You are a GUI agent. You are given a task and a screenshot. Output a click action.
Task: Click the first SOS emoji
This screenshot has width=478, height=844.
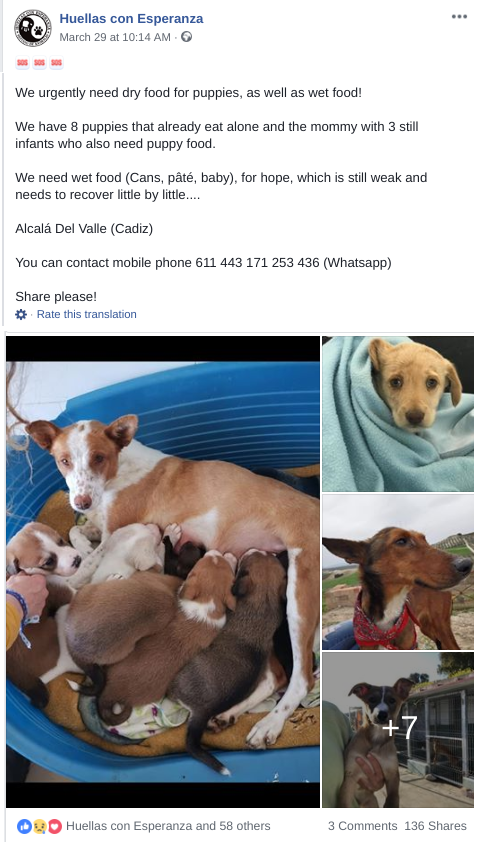click(x=22, y=62)
